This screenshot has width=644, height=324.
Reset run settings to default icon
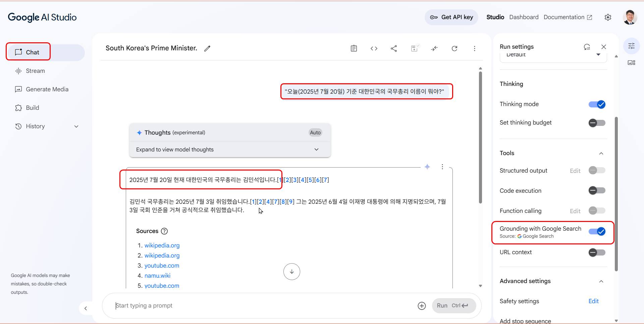587,47
